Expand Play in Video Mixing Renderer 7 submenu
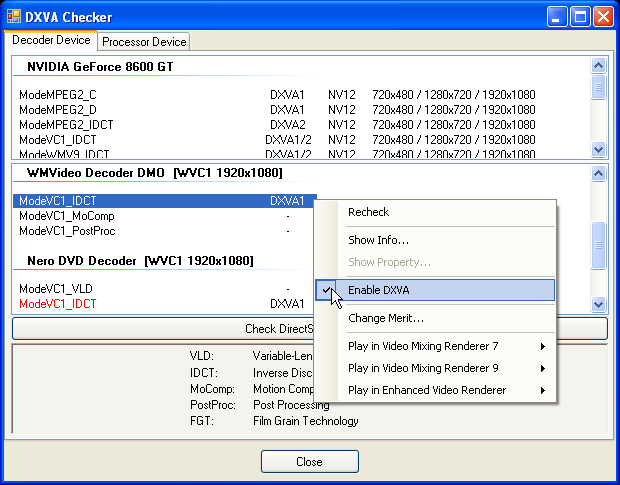Viewport: 620px width, 485px height. [435, 346]
